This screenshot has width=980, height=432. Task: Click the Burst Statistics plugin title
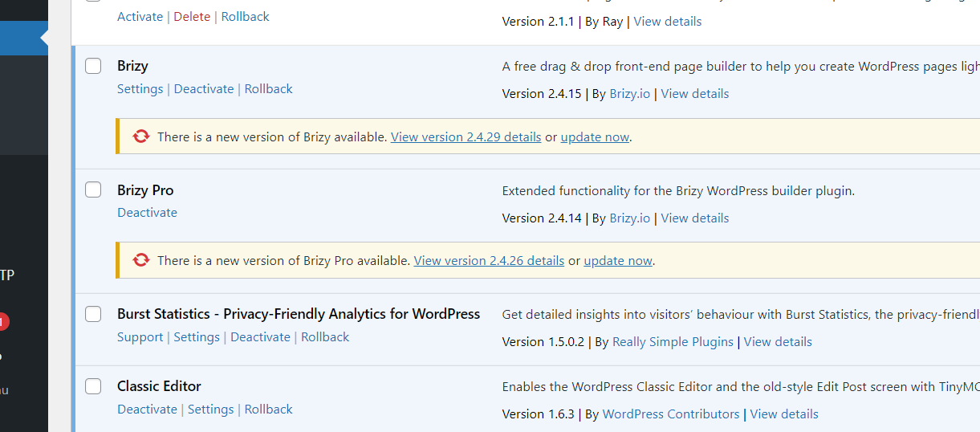(x=299, y=314)
